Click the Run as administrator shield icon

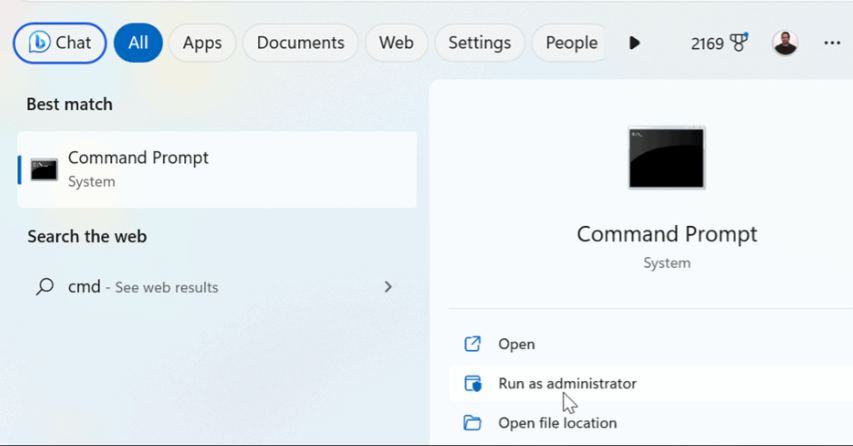473,383
